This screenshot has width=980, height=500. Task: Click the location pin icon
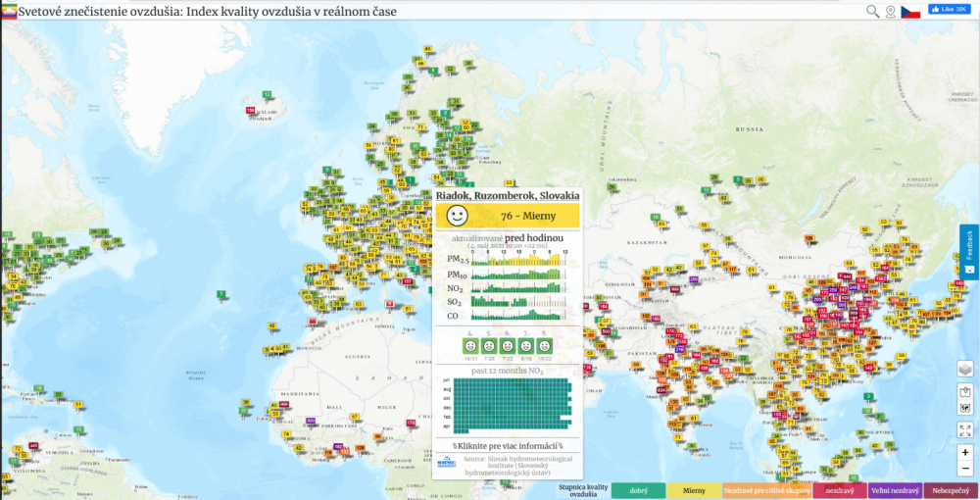tap(891, 11)
